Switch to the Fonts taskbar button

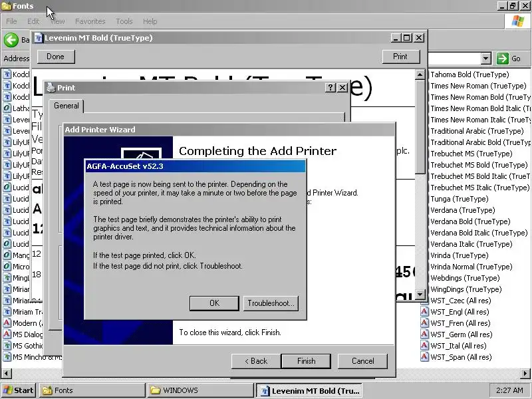pos(92,390)
